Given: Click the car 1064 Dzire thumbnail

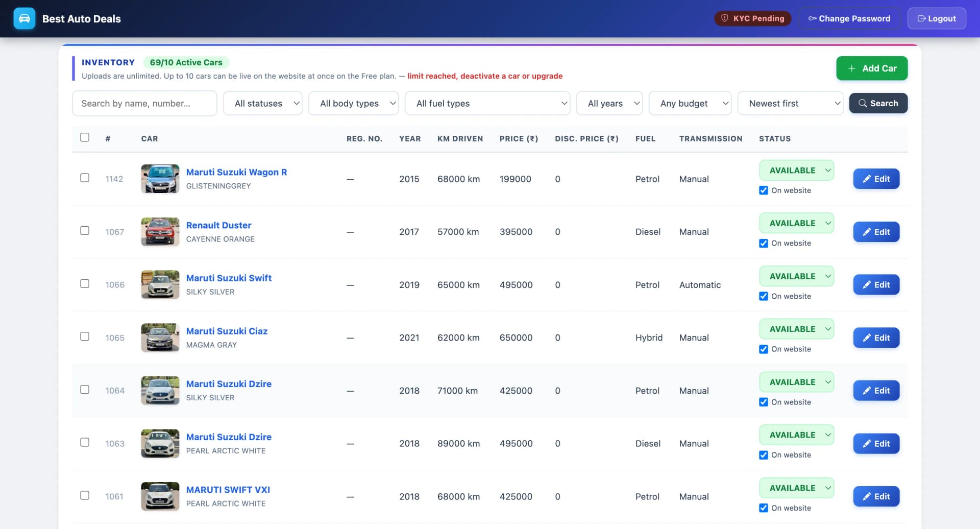Looking at the screenshot, I should 160,391.
